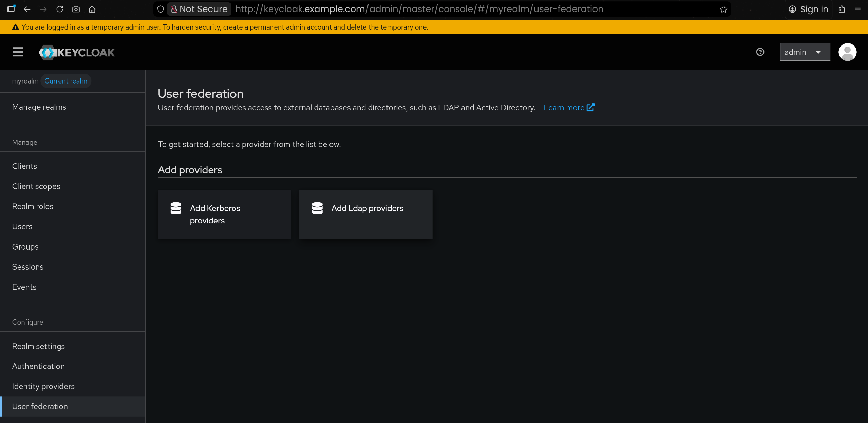The height and width of the screenshot is (423, 868).
Task: Open the help question mark icon
Action: [x=760, y=52]
